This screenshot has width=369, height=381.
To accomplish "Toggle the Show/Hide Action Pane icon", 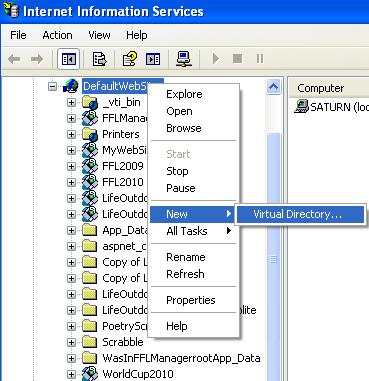I will click(153, 59).
